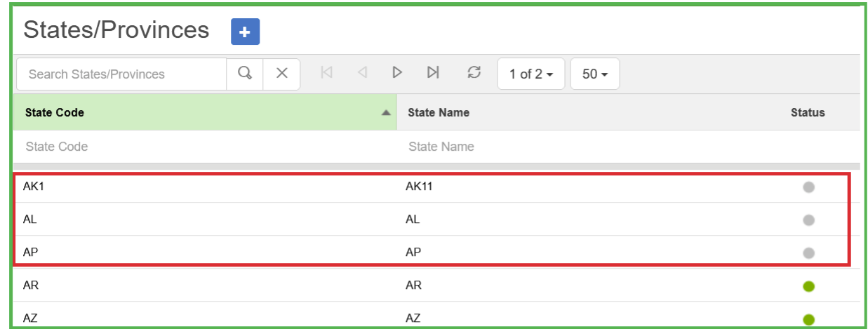The width and height of the screenshot is (868, 329).
Task: Click the Status column header
Action: 808,112
